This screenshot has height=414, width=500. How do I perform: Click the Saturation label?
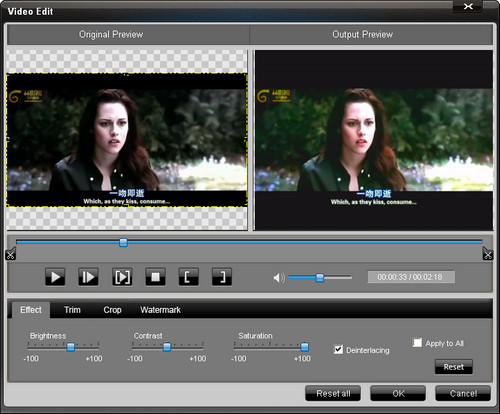pyautogui.click(x=255, y=336)
